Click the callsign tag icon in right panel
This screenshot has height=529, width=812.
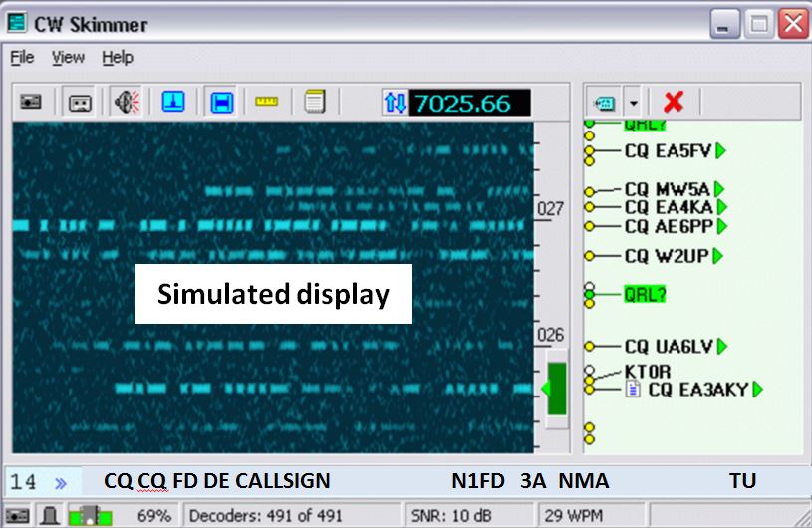pos(604,103)
